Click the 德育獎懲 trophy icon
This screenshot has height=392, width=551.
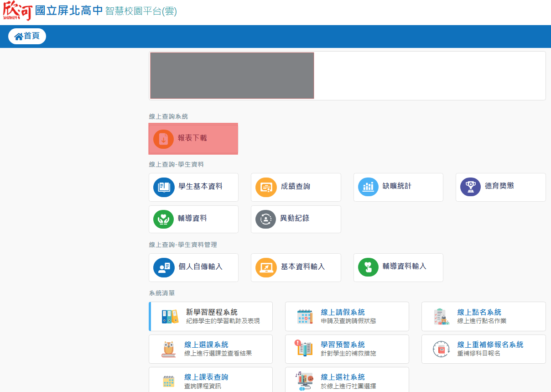pos(470,187)
